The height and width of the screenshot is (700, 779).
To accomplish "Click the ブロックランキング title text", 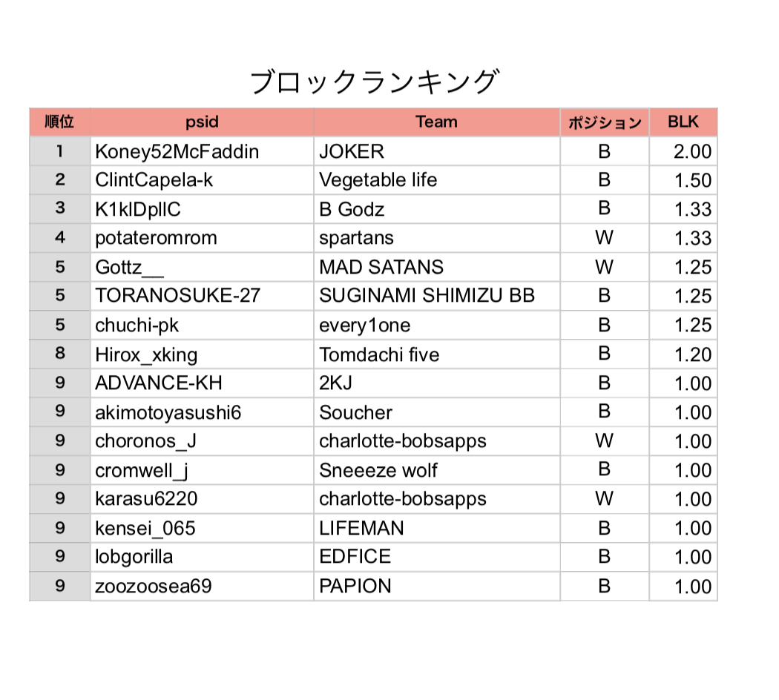I will (x=373, y=82).
